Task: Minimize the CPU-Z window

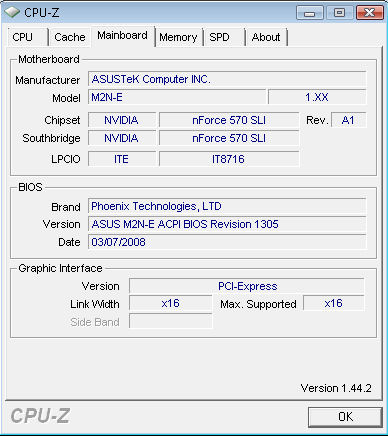Action: pos(310,13)
